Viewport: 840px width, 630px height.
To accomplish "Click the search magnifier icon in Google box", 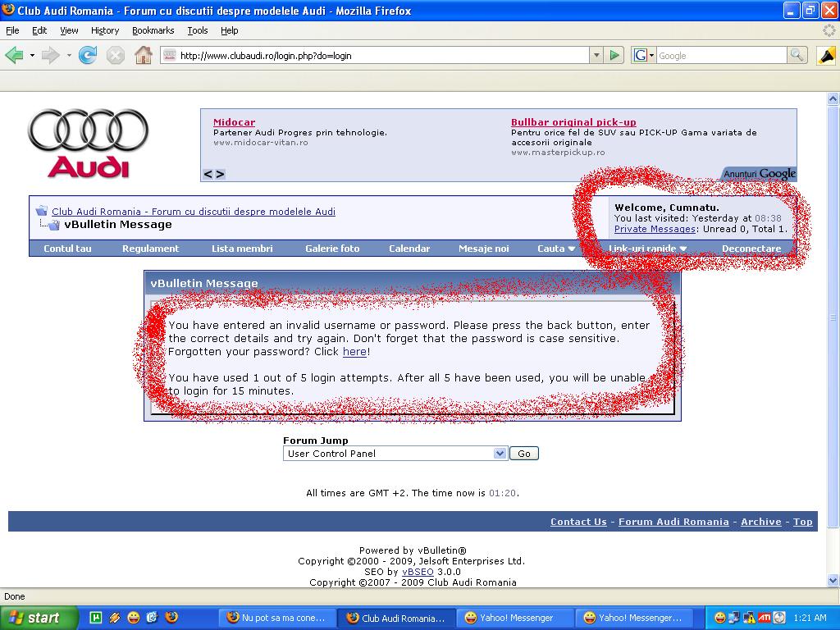I will pyautogui.click(x=797, y=55).
